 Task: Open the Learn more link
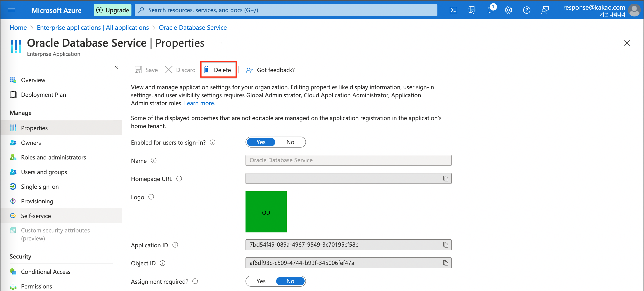pos(199,103)
